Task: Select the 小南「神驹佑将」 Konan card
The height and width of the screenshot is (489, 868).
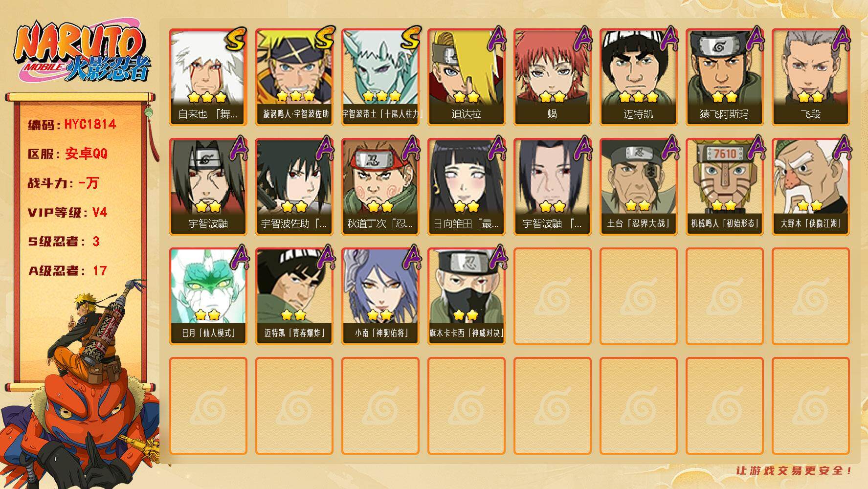Action: pos(380,296)
